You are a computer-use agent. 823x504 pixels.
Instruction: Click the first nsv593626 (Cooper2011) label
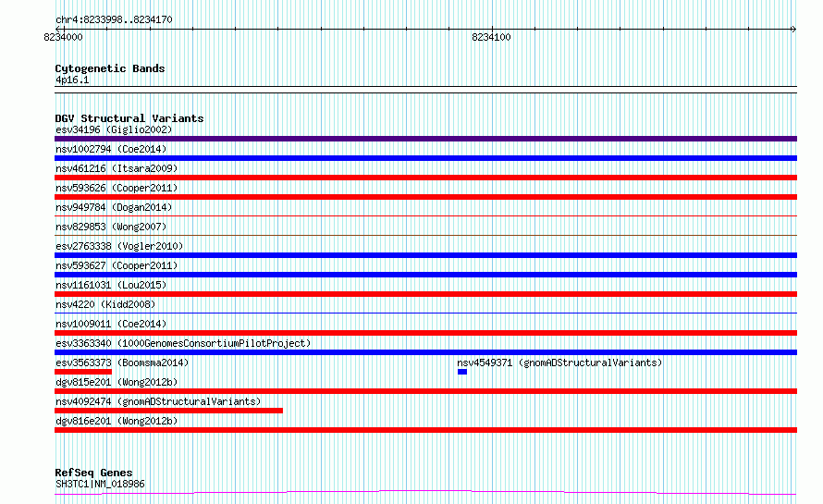tap(117, 188)
